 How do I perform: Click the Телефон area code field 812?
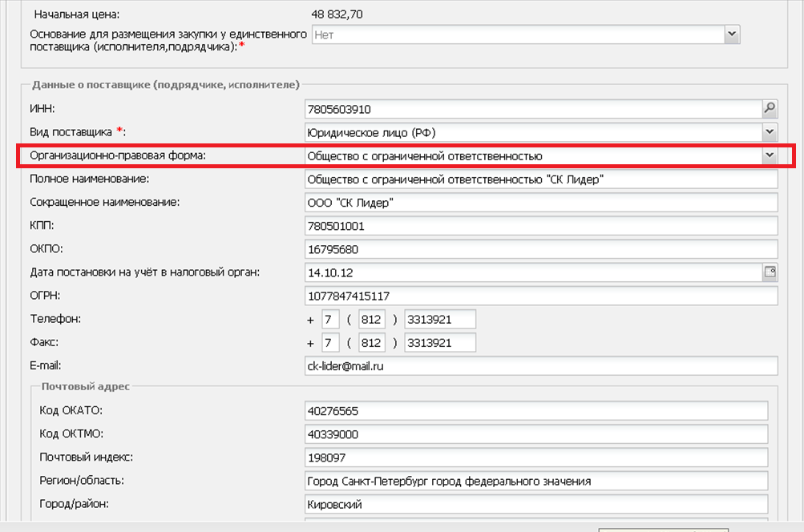[x=372, y=320]
